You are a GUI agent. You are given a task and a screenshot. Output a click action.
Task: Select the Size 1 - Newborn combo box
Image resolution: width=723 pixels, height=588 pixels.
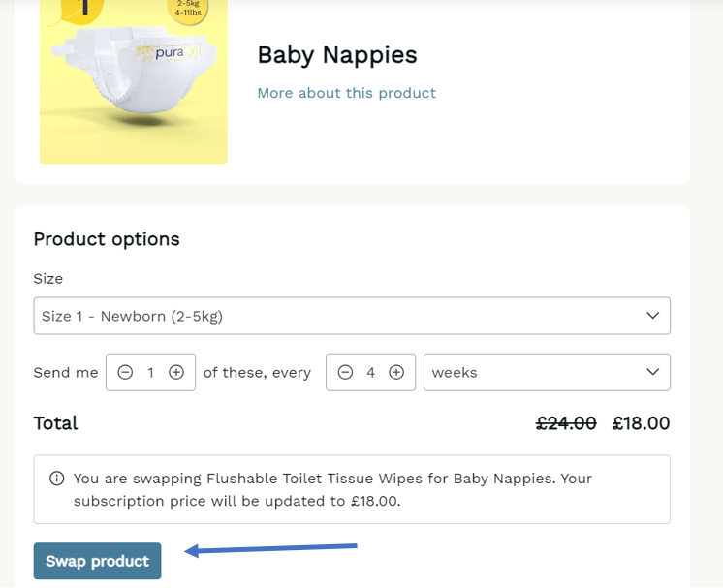tap(352, 316)
